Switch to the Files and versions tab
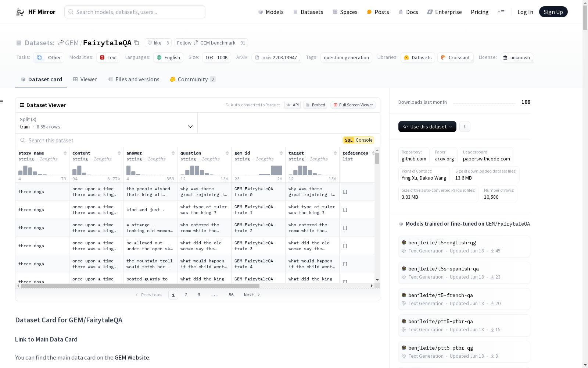Screen dimensions: 588x368 point(133,79)
